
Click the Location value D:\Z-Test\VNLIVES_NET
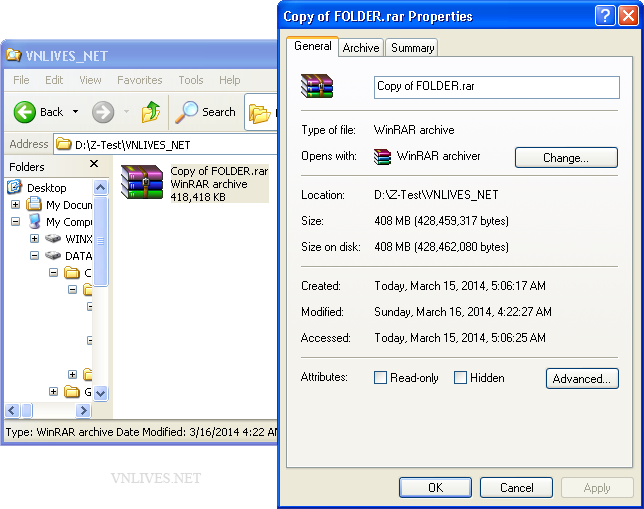pos(436,194)
